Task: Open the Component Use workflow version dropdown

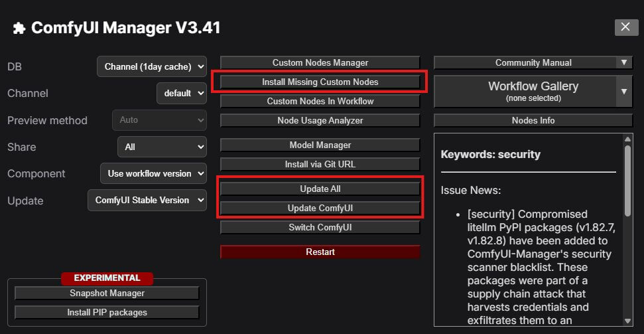Action: [153, 173]
